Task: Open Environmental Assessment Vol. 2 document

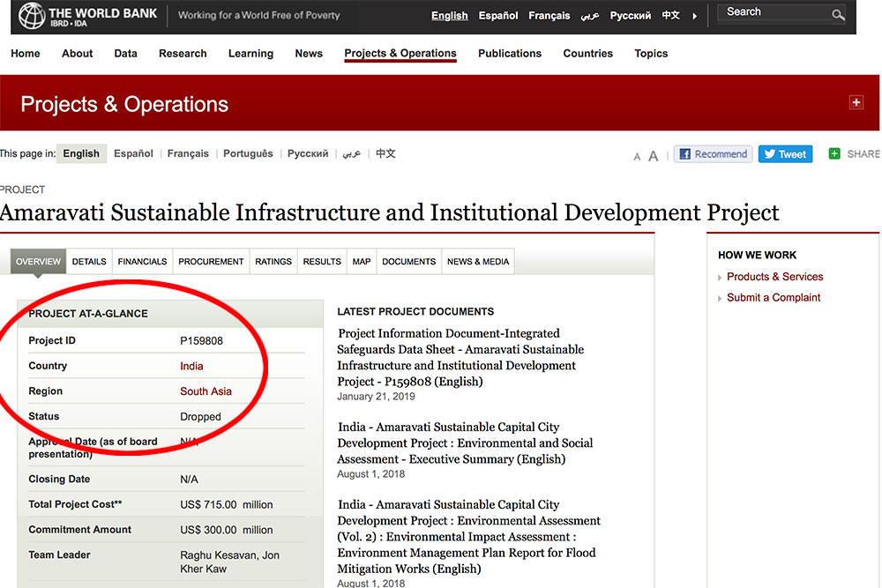Action: pos(468,536)
